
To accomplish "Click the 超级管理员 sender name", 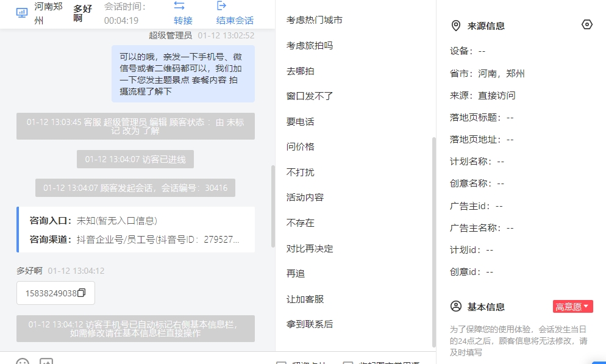I will pyautogui.click(x=171, y=35).
